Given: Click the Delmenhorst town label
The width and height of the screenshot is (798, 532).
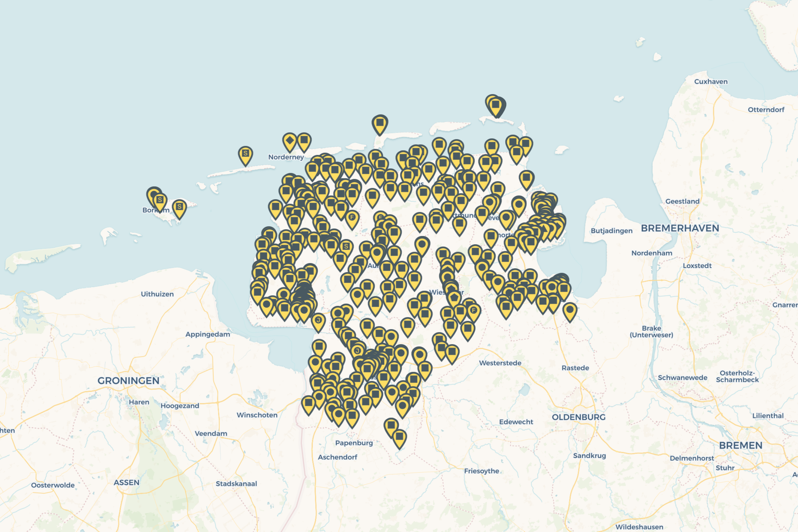Looking at the screenshot, I should coord(692,458).
